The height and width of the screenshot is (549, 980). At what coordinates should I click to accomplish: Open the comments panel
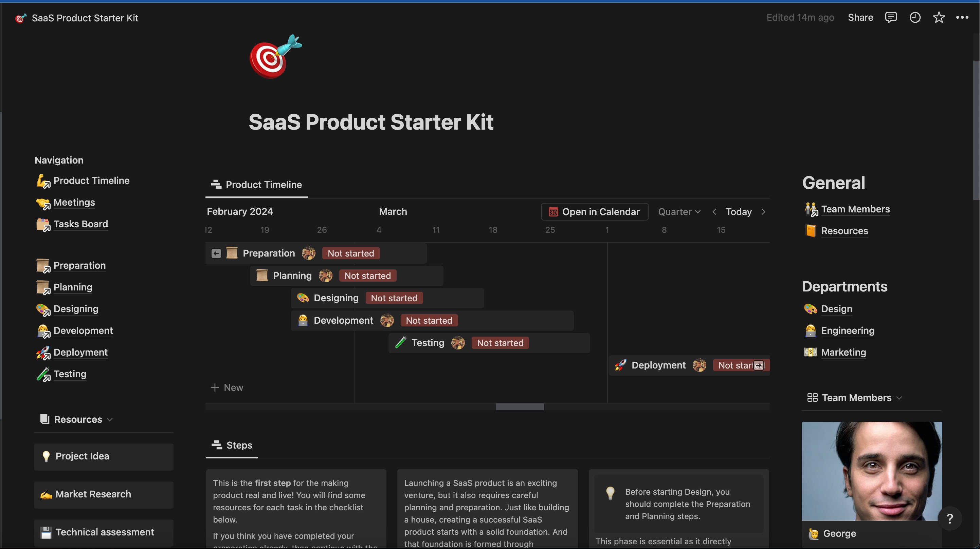(891, 18)
